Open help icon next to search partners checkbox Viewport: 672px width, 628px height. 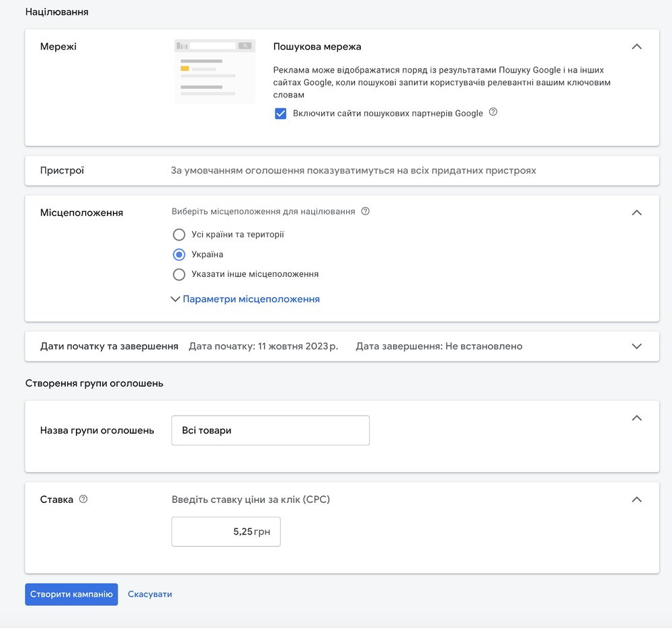point(493,112)
